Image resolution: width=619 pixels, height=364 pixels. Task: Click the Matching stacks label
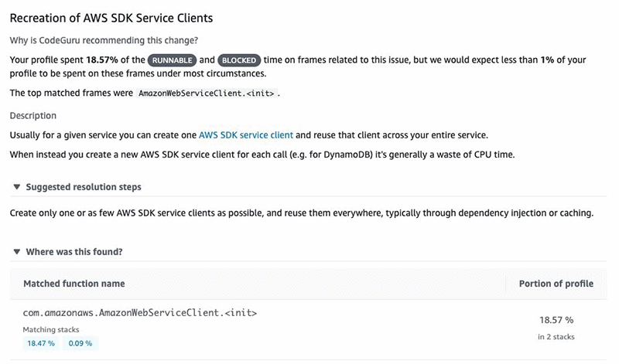point(51,330)
